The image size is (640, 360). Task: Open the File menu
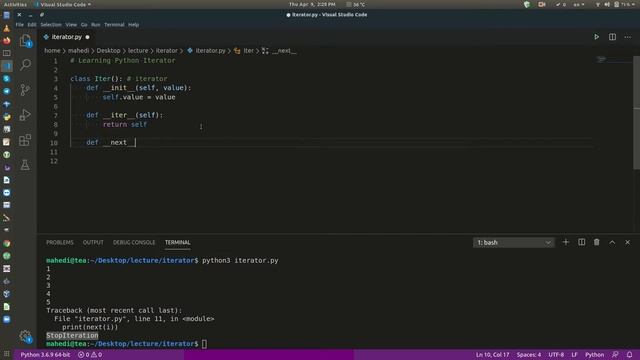point(20,24)
